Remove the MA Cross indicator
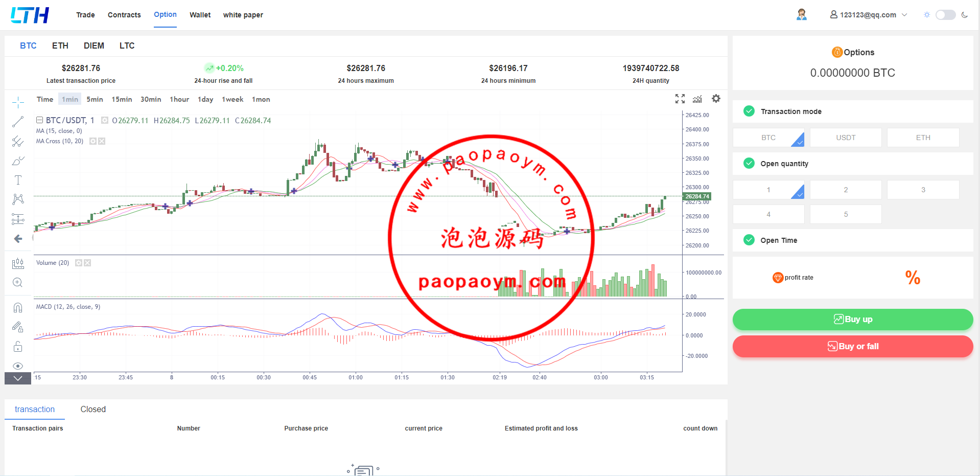980x476 pixels. [102, 141]
